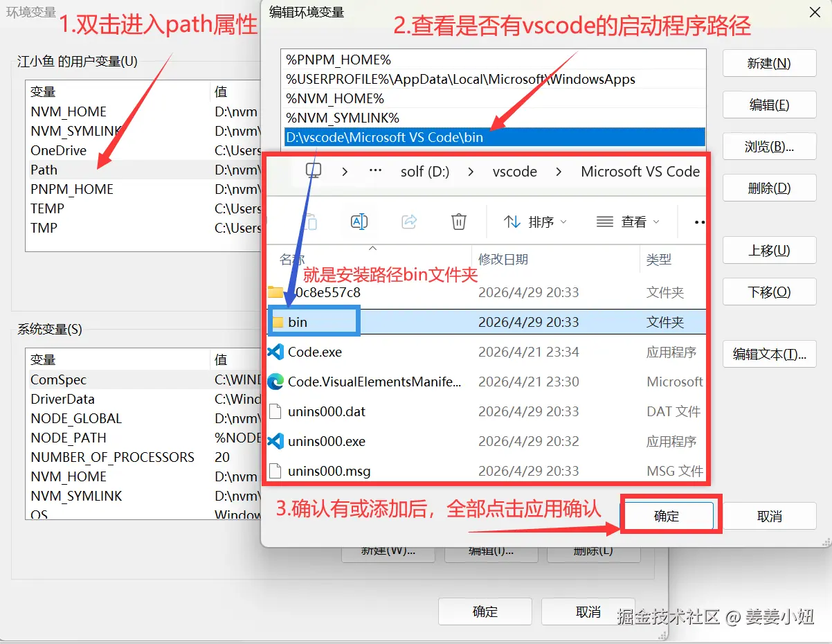The height and width of the screenshot is (644, 832).
Task: Select folder ending in 0c8e557c8
Action: pos(487,292)
